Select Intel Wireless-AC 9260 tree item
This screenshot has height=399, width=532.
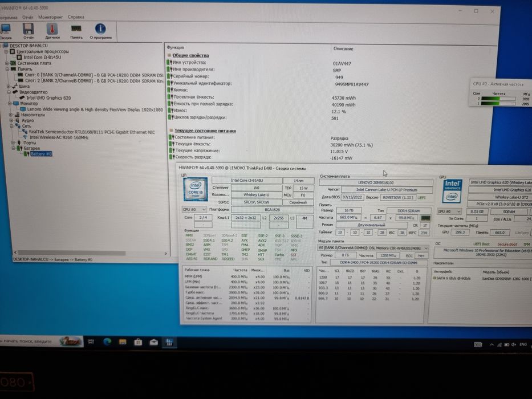click(59, 137)
